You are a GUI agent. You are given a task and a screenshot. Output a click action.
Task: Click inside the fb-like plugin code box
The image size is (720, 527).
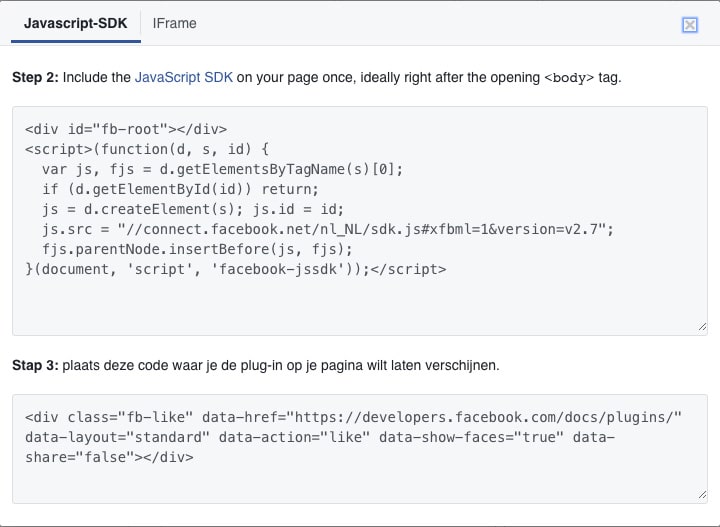coord(360,449)
